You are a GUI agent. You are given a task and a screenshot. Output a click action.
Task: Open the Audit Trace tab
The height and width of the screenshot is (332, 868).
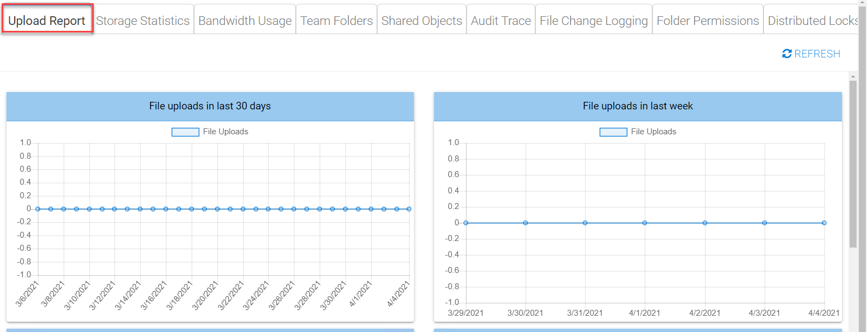tap(501, 21)
